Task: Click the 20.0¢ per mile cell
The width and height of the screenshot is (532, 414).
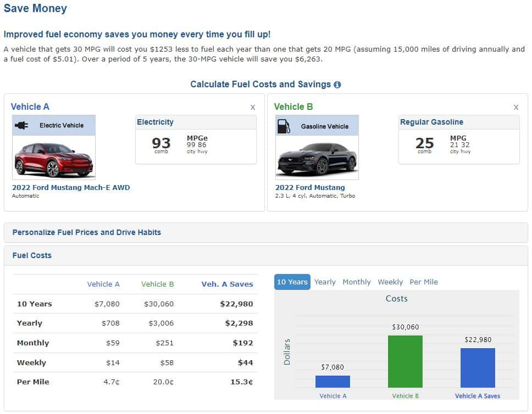Action: click(x=163, y=382)
